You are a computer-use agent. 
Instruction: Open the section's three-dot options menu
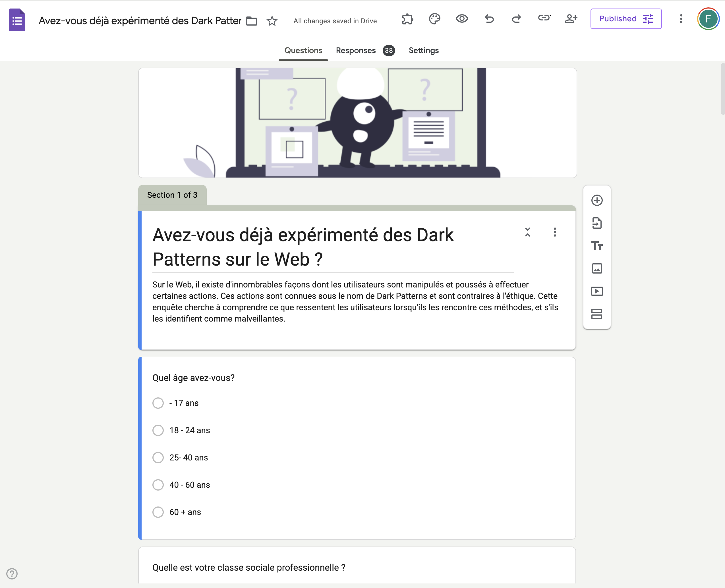555,233
